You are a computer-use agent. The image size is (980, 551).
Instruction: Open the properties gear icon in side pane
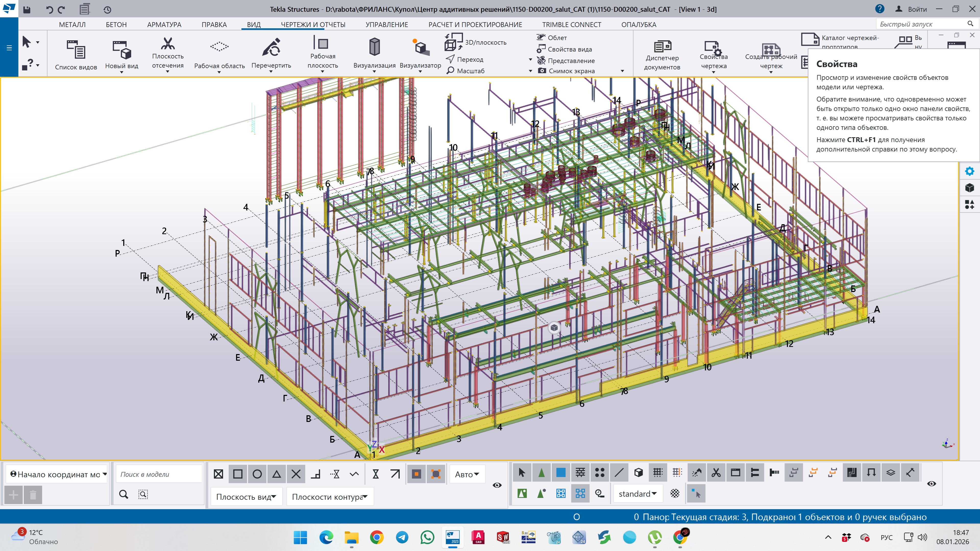(x=969, y=171)
